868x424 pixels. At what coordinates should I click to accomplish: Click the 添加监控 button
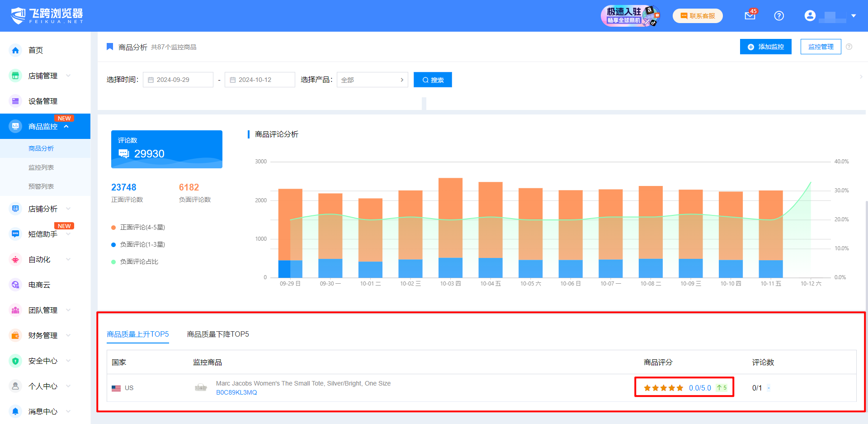pyautogui.click(x=765, y=47)
